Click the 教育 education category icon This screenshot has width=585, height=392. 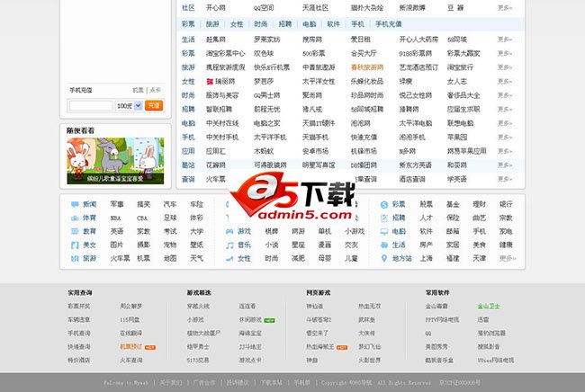pyautogui.click(x=75, y=231)
